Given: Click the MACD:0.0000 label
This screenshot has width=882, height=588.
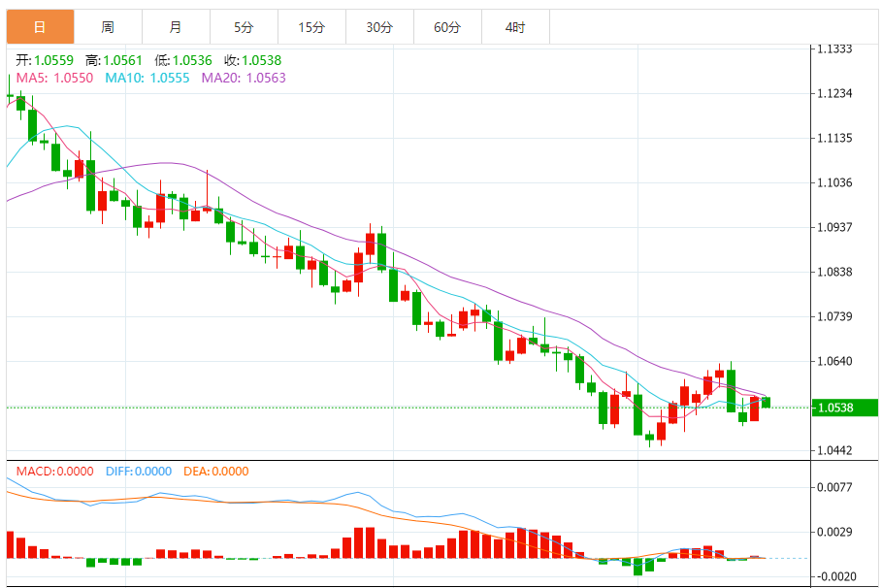Looking at the screenshot, I should coord(54,471).
